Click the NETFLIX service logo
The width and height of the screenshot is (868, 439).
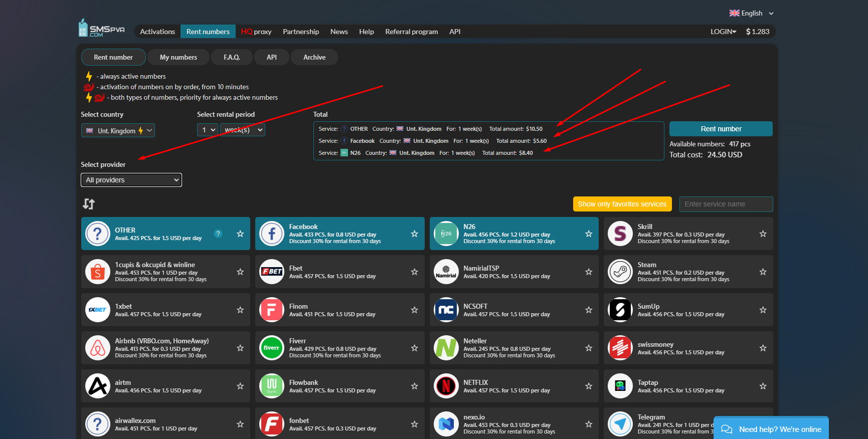point(446,386)
